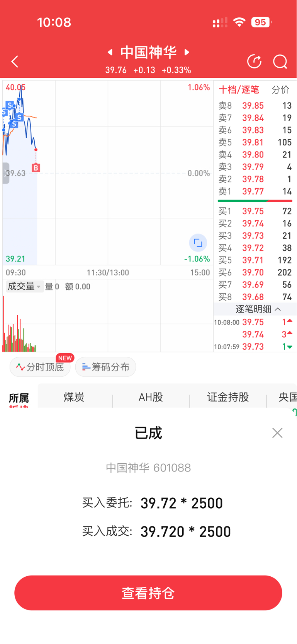Expand chart to fullscreen
Screen dimensions: 297x644
pos(198,243)
